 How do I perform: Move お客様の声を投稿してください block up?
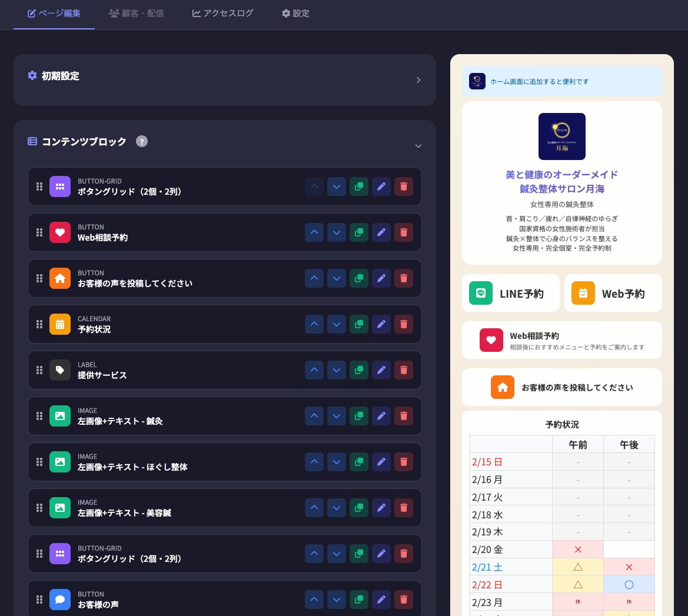point(314,278)
